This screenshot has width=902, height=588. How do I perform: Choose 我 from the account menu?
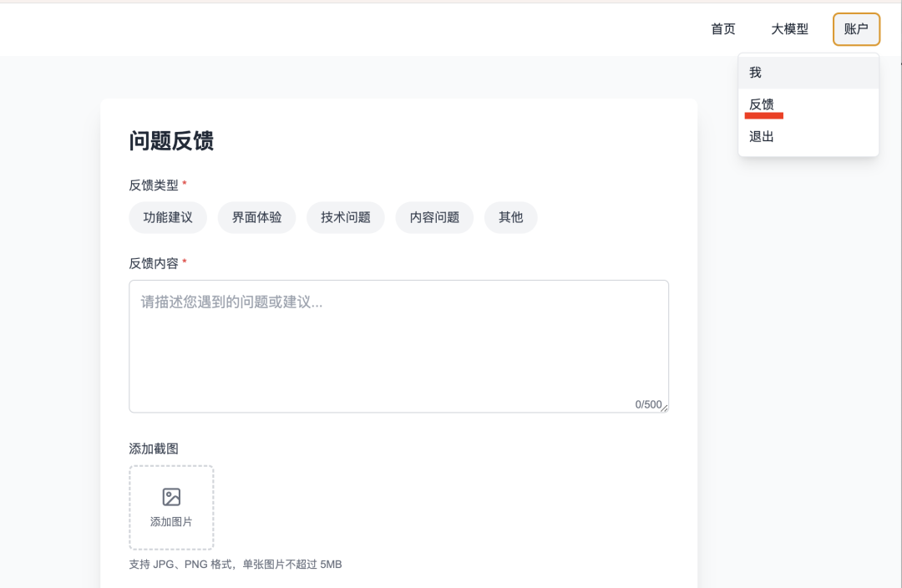pyautogui.click(x=754, y=72)
